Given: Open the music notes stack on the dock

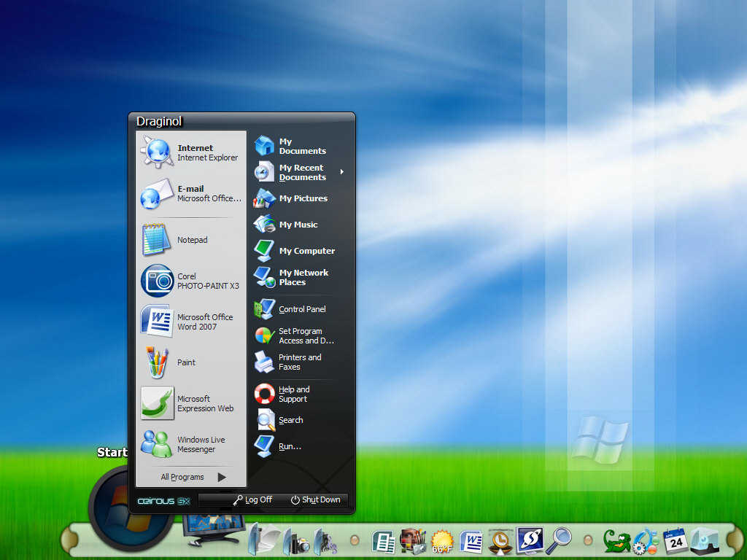Looking at the screenshot, I should coord(325,540).
